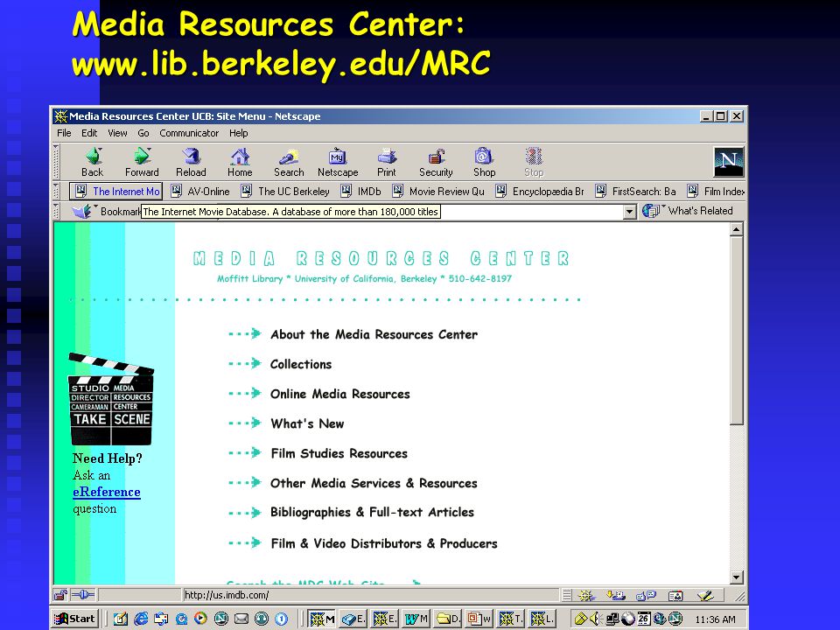
Task: Open About the Media Resources Center link
Action: (x=374, y=334)
